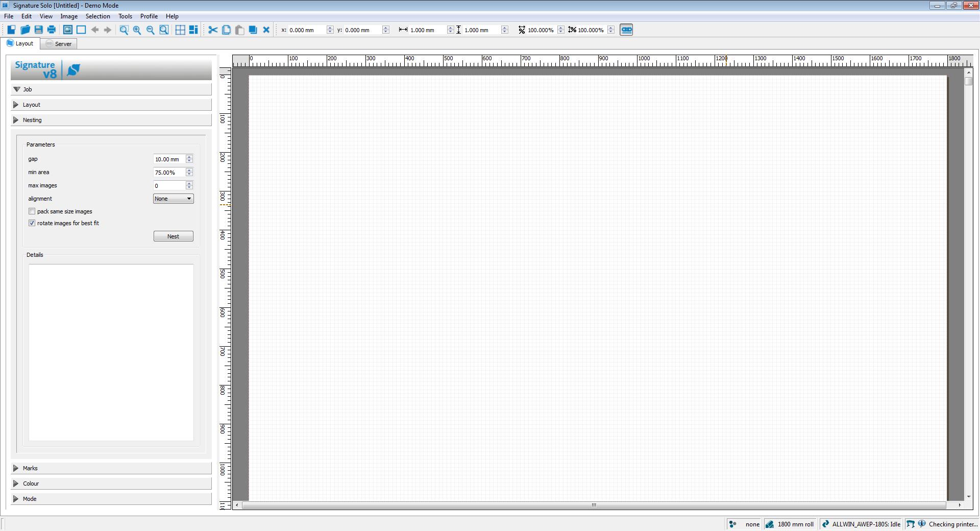Zoom in with the plus magnifier
The width and height of the screenshot is (980, 531).
(x=137, y=30)
